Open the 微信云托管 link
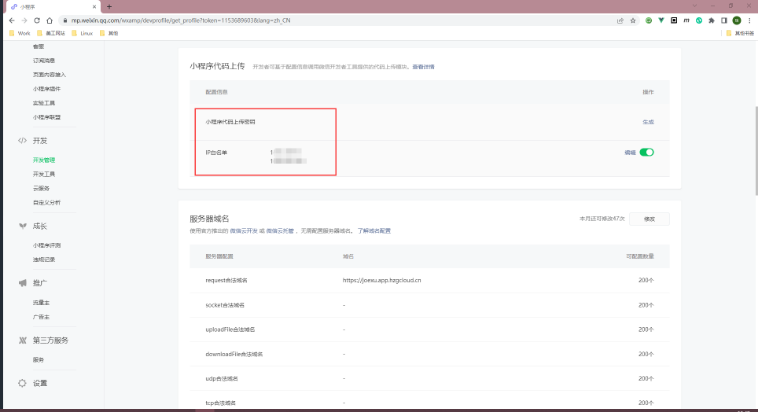 (280, 231)
